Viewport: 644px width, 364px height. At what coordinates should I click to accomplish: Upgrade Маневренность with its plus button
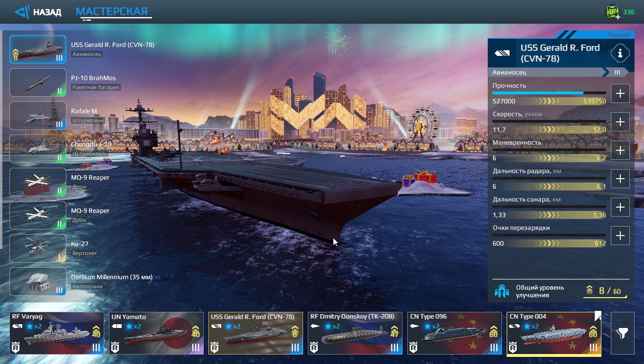click(620, 150)
